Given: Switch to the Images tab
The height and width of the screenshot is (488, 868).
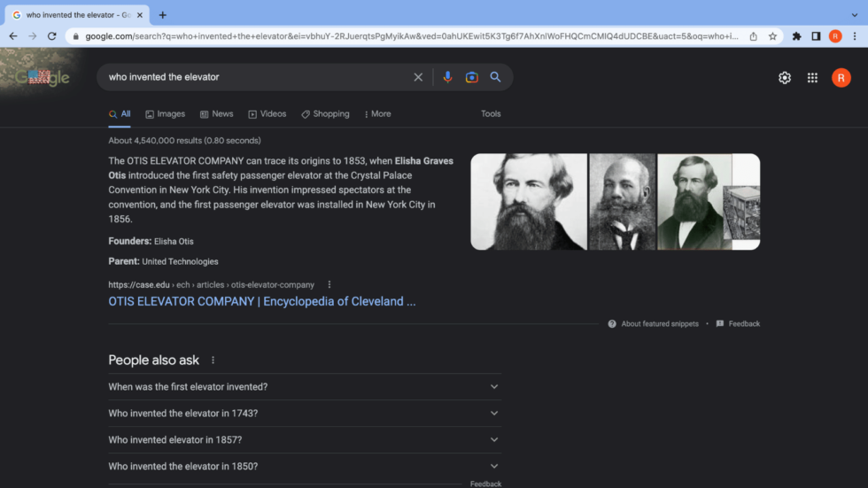Looking at the screenshot, I should (166, 114).
